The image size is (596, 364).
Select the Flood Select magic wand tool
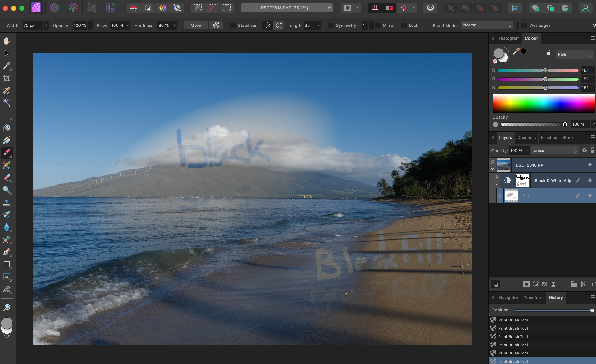coord(7,103)
